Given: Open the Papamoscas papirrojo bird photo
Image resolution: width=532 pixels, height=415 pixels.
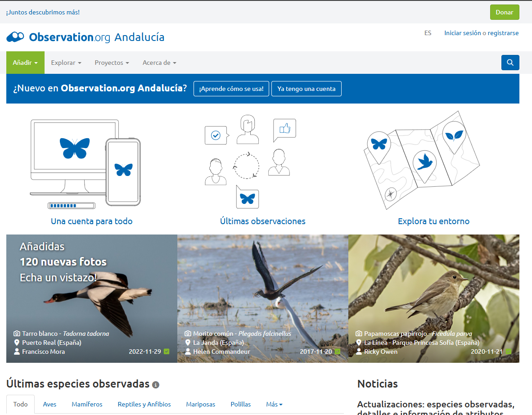Looking at the screenshot, I should pyautogui.click(x=433, y=288).
